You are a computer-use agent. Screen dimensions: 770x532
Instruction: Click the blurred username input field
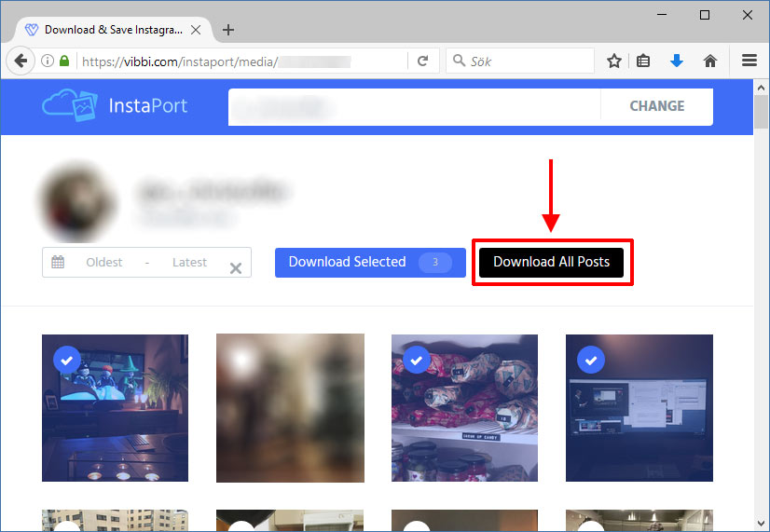click(x=415, y=107)
